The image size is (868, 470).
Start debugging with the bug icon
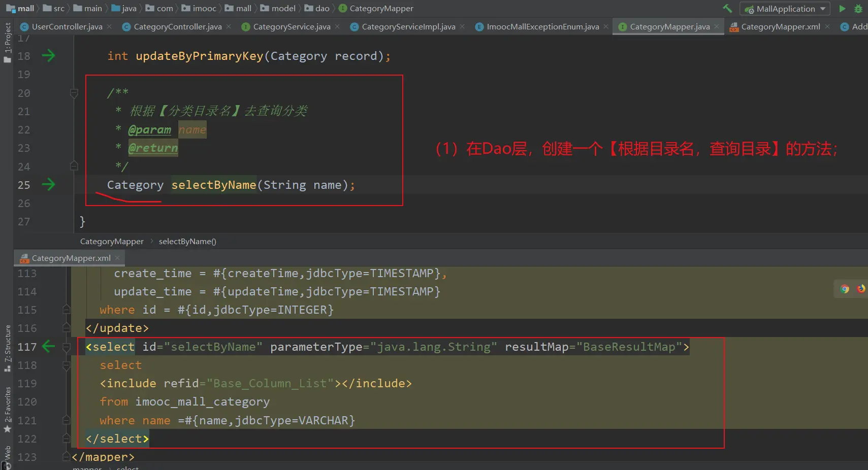coord(858,9)
